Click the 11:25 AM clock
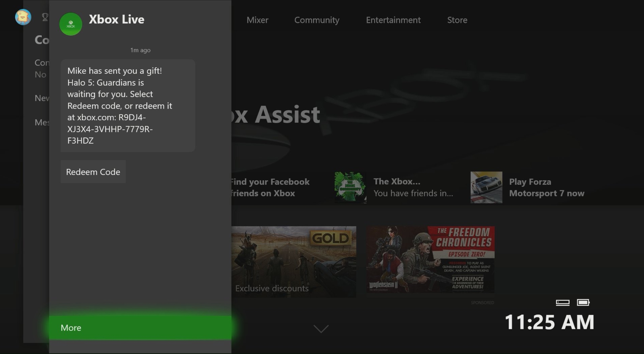Image resolution: width=644 pixels, height=354 pixels. click(x=549, y=322)
